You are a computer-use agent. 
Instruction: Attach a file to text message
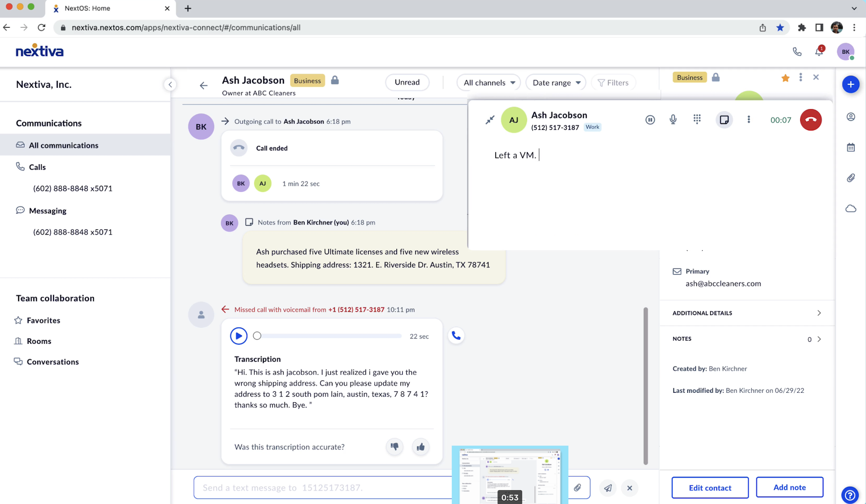pyautogui.click(x=578, y=488)
